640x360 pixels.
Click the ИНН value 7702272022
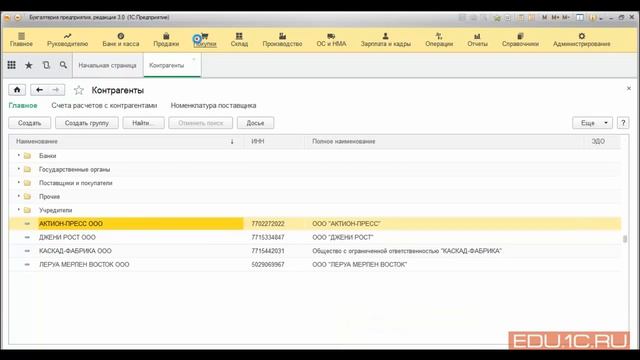[268, 224]
